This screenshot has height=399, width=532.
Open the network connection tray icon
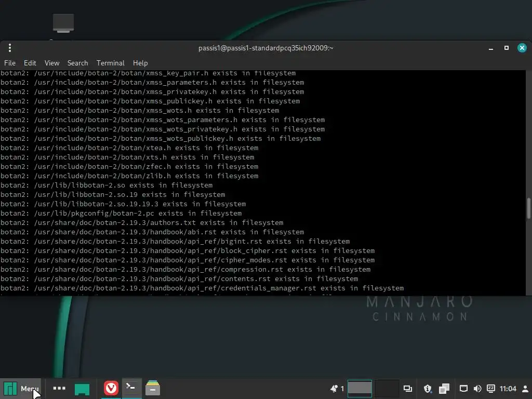point(463,389)
